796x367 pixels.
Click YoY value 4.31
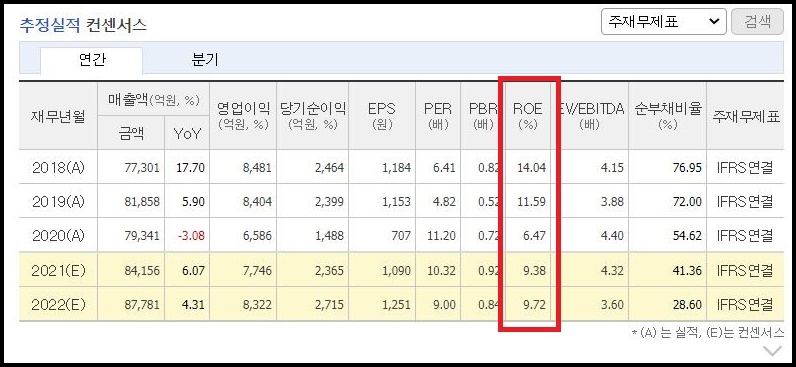click(x=193, y=305)
